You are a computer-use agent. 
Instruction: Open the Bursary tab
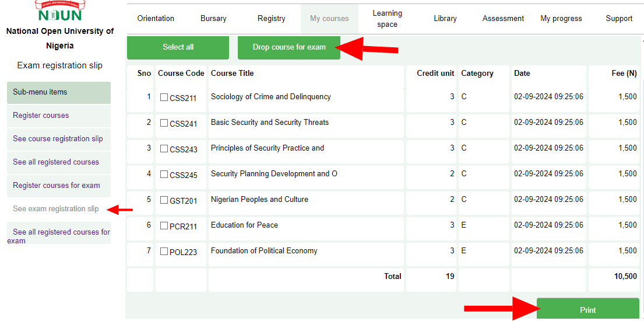pyautogui.click(x=213, y=19)
